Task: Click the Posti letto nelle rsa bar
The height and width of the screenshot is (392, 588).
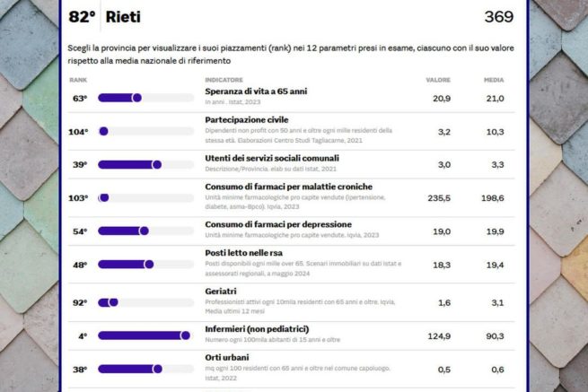Action: (x=145, y=264)
